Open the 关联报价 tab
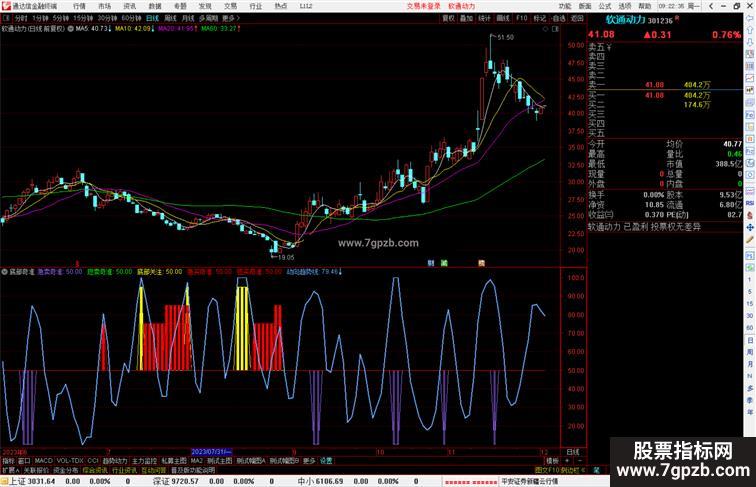This screenshot has width=756, height=487. pyautogui.click(x=36, y=470)
